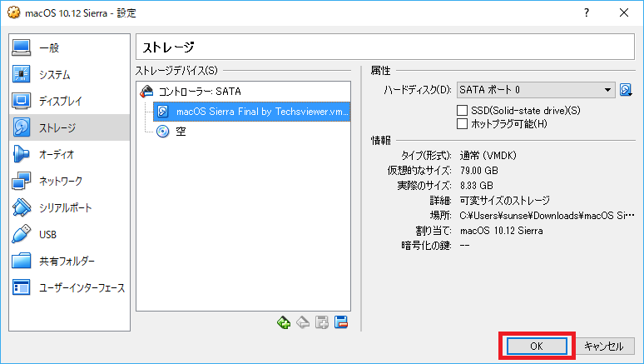644x364 pixels.
Task: Click the serial port connector icon
Action: click(22, 207)
